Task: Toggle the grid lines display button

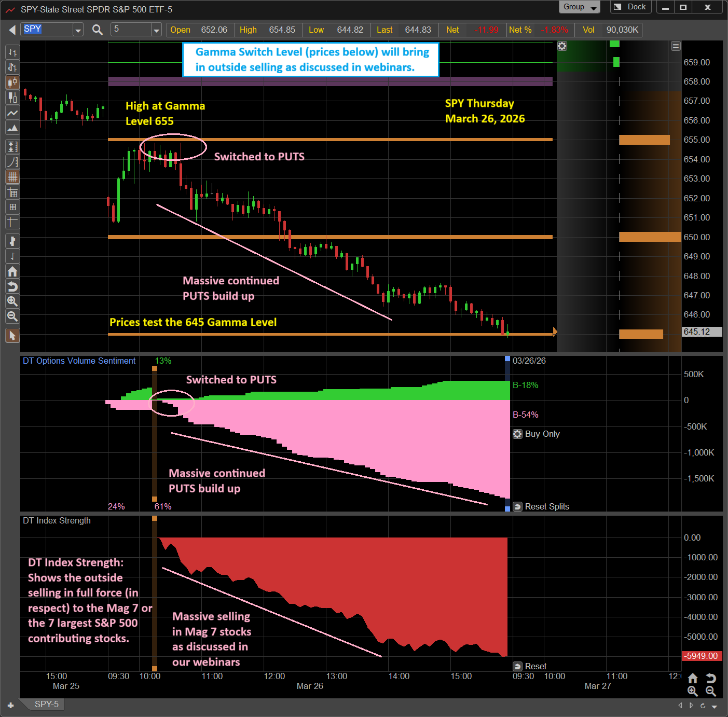Action: point(12,177)
